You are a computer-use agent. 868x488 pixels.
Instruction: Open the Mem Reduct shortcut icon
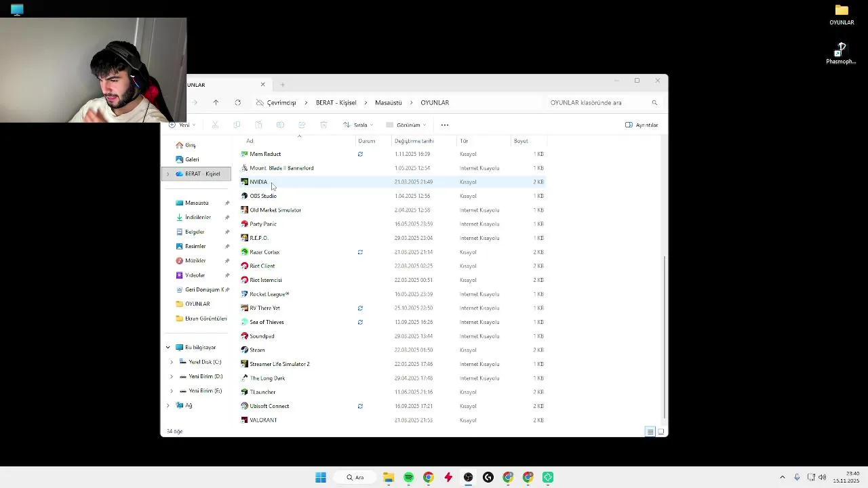(245, 154)
